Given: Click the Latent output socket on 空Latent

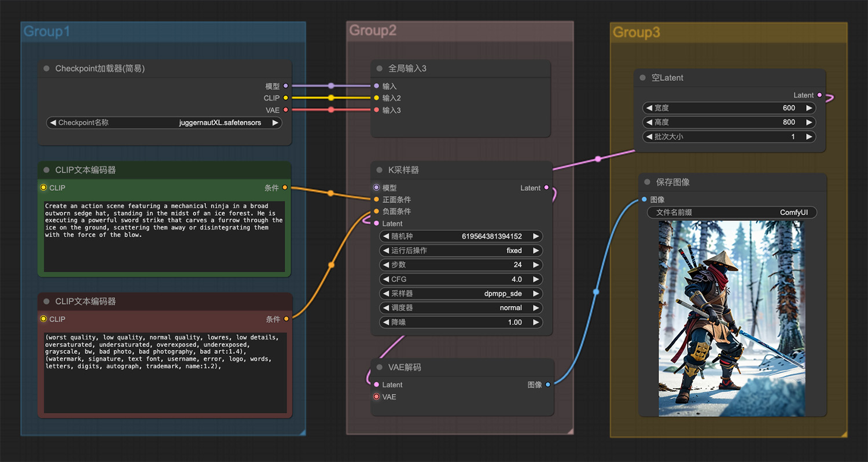Looking at the screenshot, I should (x=820, y=95).
